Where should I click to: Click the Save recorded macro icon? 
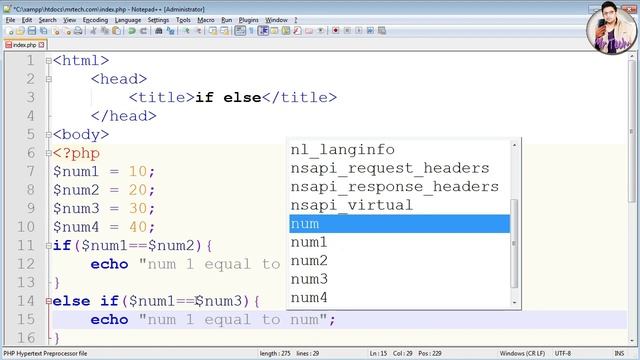(x=382, y=31)
